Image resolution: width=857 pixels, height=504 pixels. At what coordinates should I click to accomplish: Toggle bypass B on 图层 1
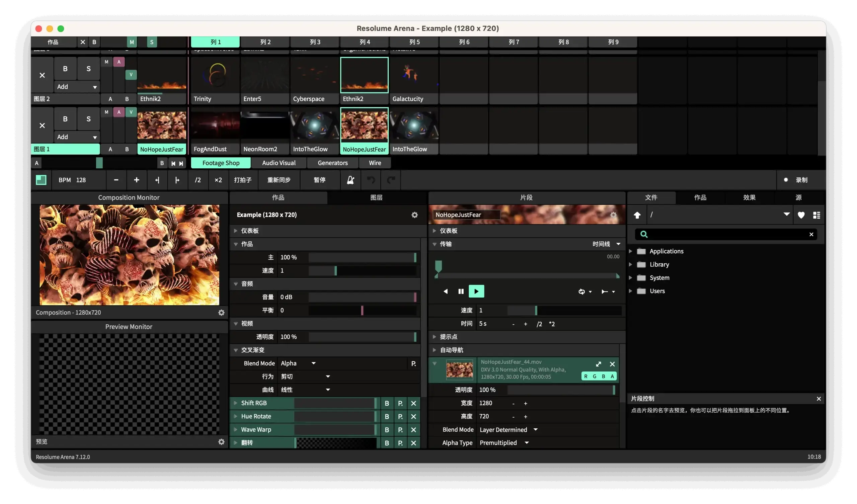pyautogui.click(x=65, y=119)
